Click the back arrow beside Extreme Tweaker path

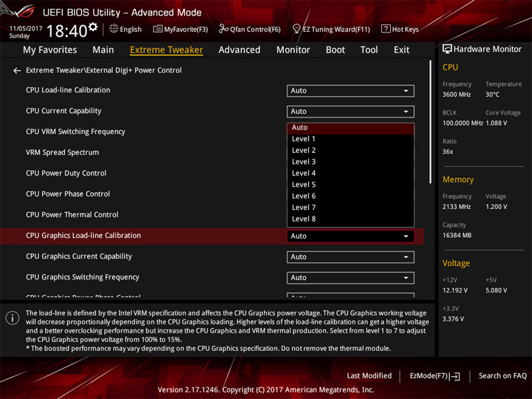[17, 71]
